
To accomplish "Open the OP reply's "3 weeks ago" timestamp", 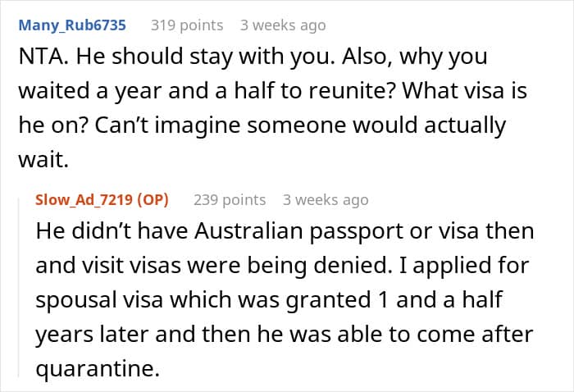I will 326,199.
